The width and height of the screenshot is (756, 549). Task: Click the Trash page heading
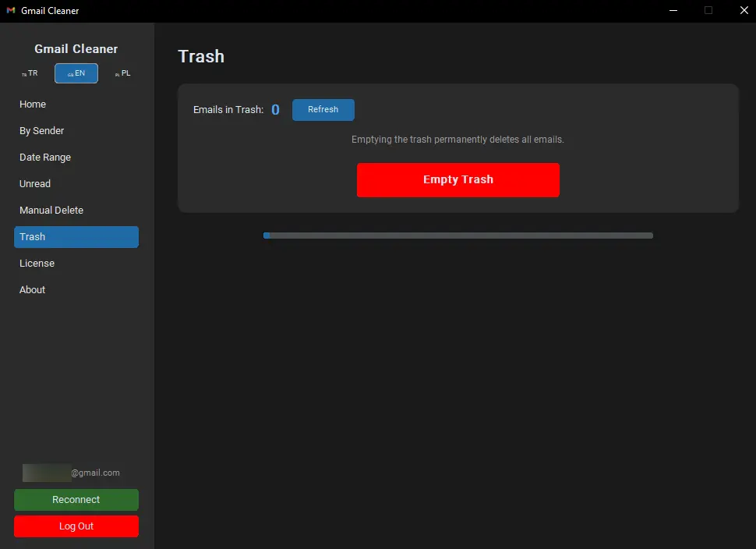pyautogui.click(x=201, y=56)
